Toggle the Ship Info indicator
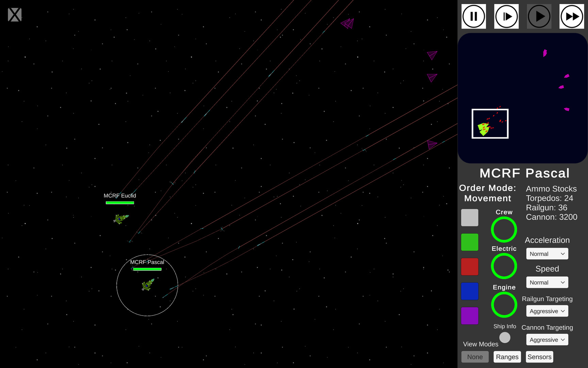This screenshot has width=588, height=368. pyautogui.click(x=505, y=337)
